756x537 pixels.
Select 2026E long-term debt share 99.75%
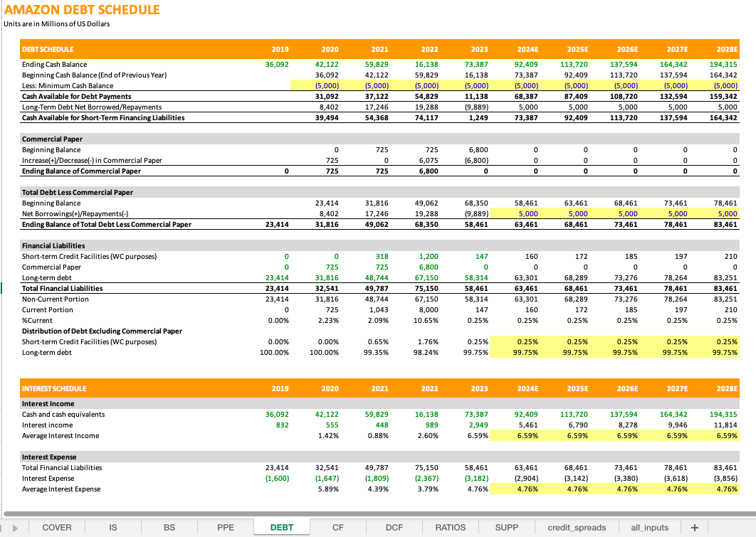click(625, 353)
